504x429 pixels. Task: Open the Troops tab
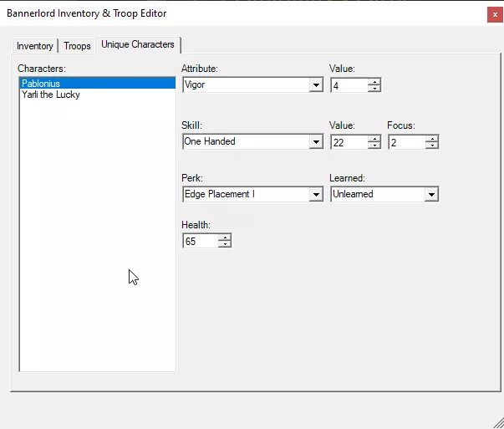click(77, 46)
